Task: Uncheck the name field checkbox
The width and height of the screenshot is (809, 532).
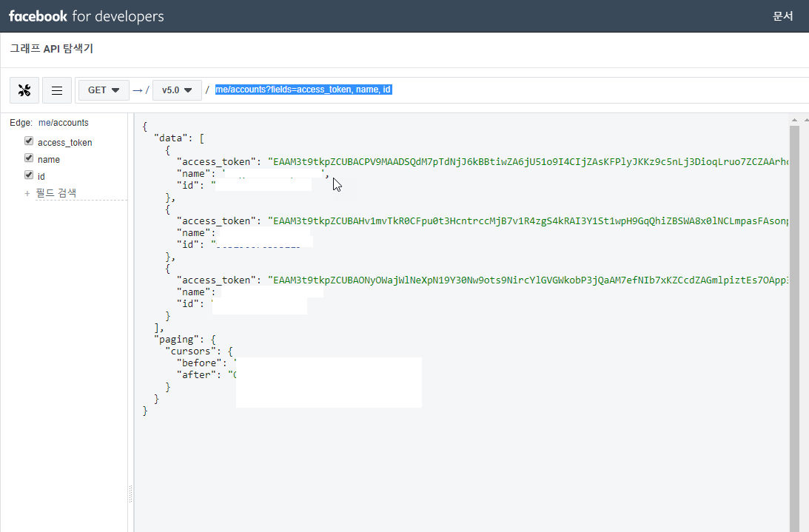Action: point(29,158)
